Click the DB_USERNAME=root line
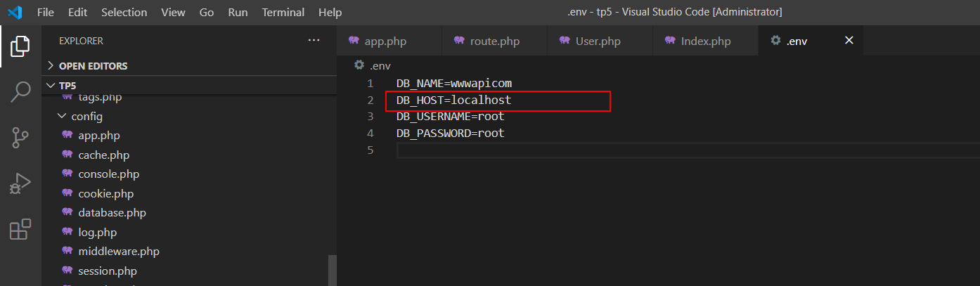 point(451,117)
